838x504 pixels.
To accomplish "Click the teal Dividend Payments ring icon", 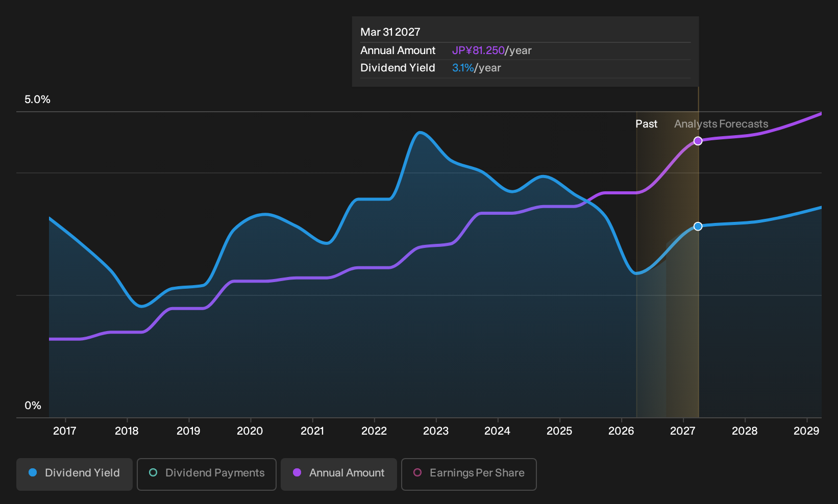I will point(153,473).
